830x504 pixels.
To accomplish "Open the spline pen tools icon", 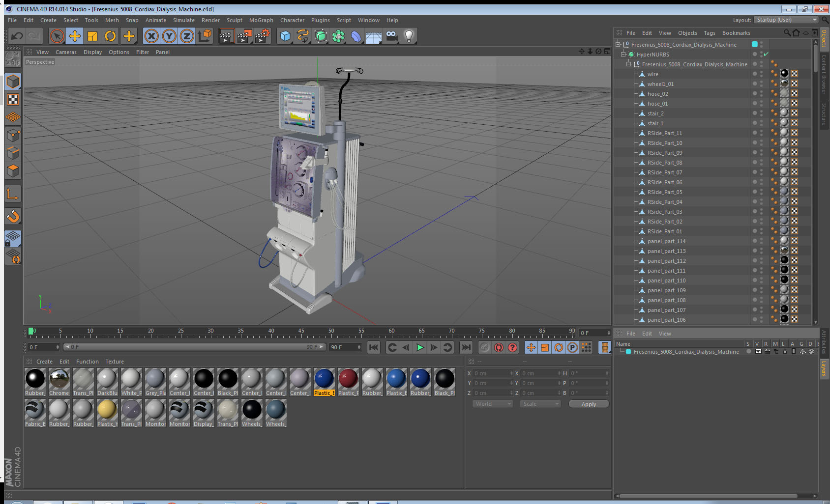I will (303, 36).
